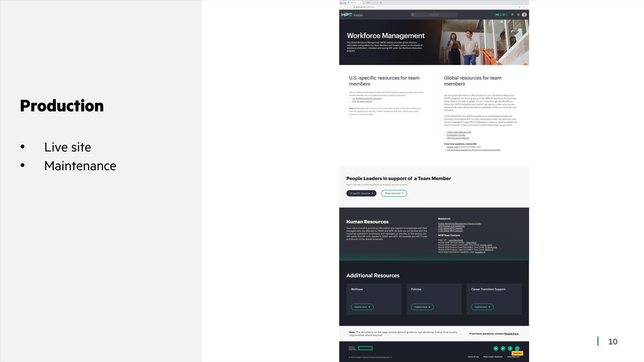The image size is (644, 362).
Task: Select the Global resources button
Action: tap(394, 193)
